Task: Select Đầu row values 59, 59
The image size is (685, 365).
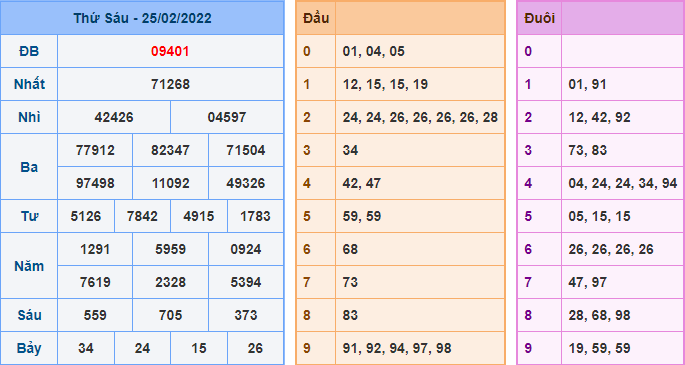Action: click(362, 216)
